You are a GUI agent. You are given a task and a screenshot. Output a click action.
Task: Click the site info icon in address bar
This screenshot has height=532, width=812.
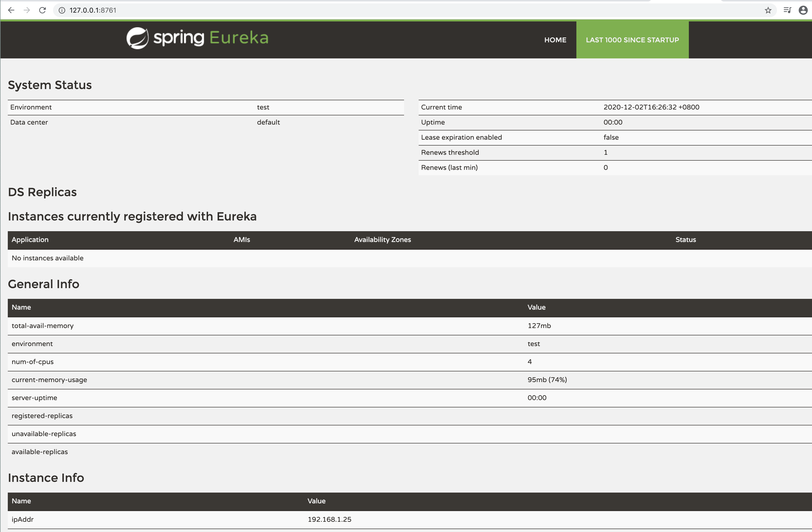coord(62,10)
